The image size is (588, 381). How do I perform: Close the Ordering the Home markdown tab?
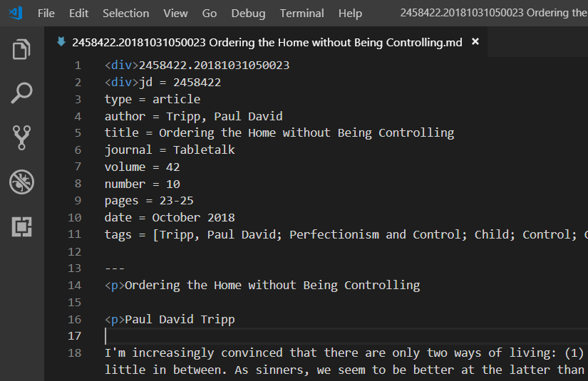tap(475, 41)
